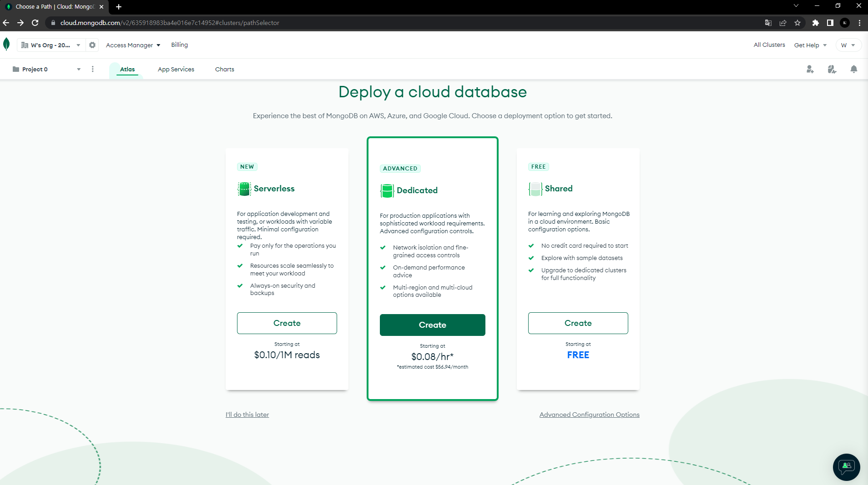Open the browser extensions puzzle icon
The image size is (868, 485).
816,23
